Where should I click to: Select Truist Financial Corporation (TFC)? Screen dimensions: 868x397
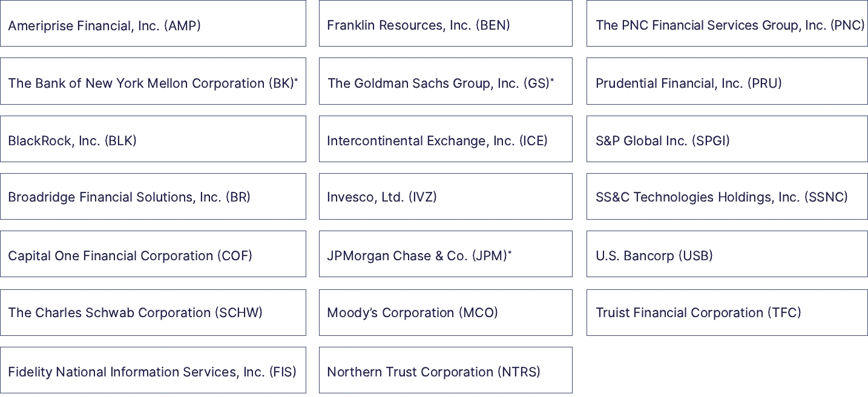pos(726,312)
